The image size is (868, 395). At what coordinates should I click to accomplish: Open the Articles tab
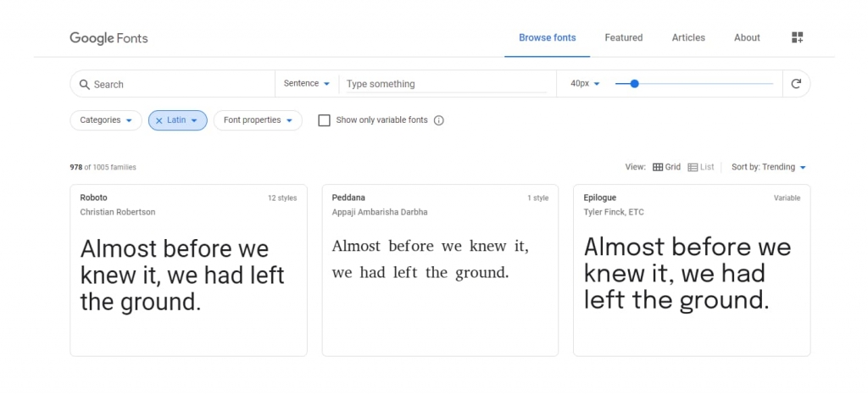click(x=688, y=37)
